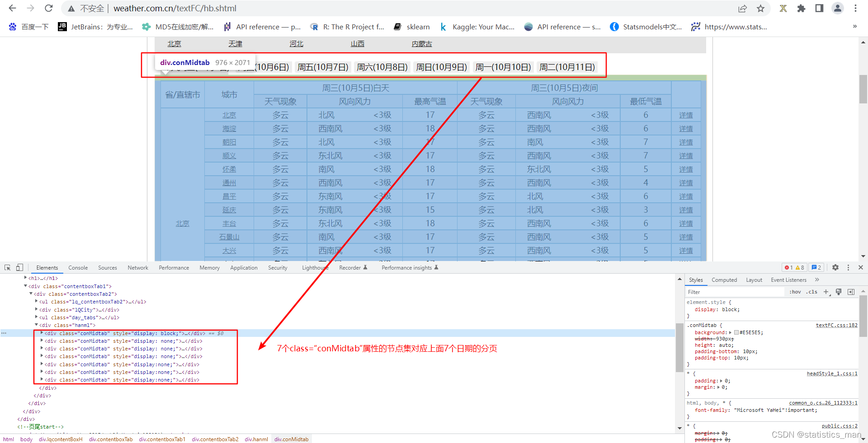Open the DevTools customize three-dot menu
The image size is (868, 443).
(x=848, y=267)
